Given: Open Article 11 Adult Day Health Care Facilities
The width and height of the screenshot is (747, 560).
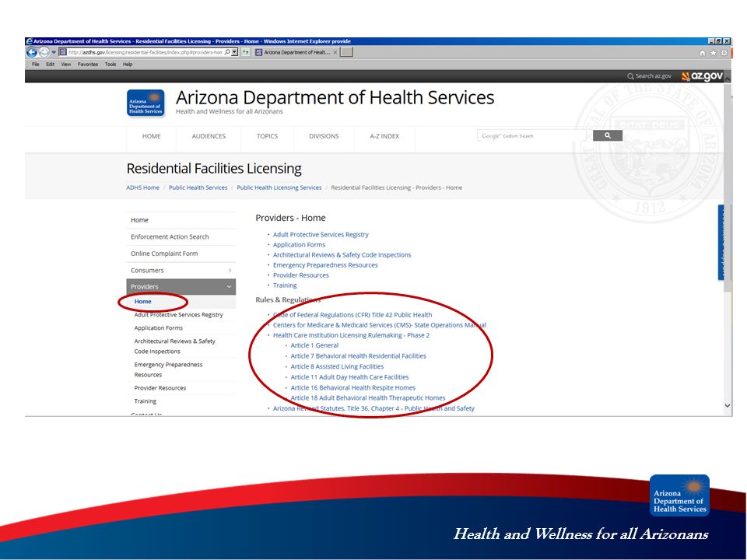Looking at the screenshot, I should tap(349, 377).
